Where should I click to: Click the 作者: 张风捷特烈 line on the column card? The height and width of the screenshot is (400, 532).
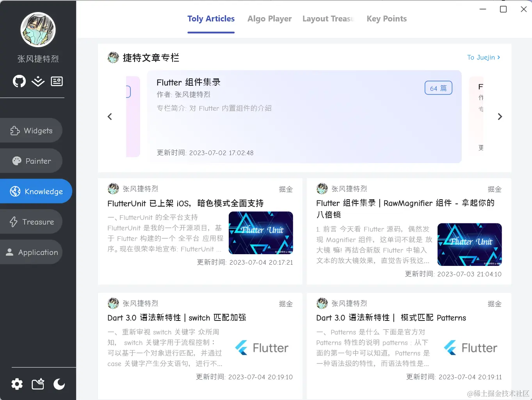[x=183, y=94]
